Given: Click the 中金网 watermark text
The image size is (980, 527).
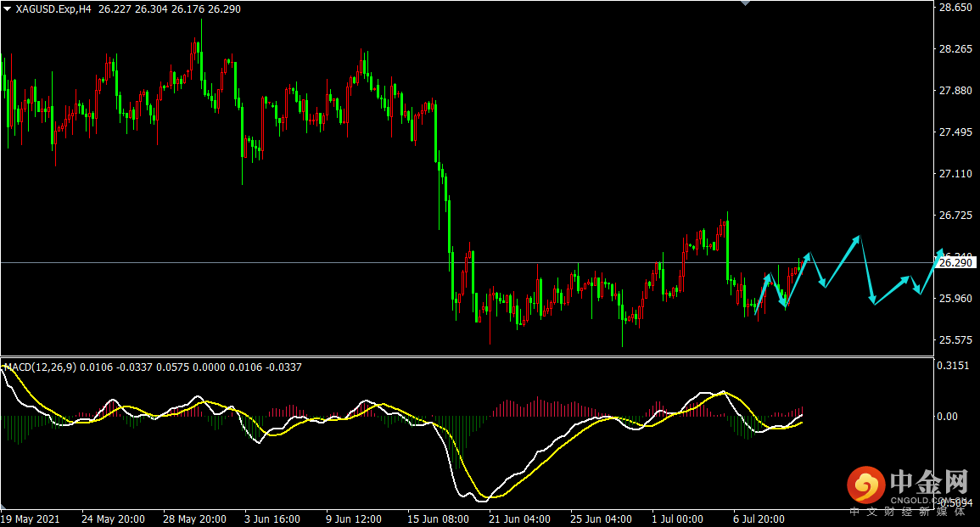Looking at the screenshot, I should (928, 483).
